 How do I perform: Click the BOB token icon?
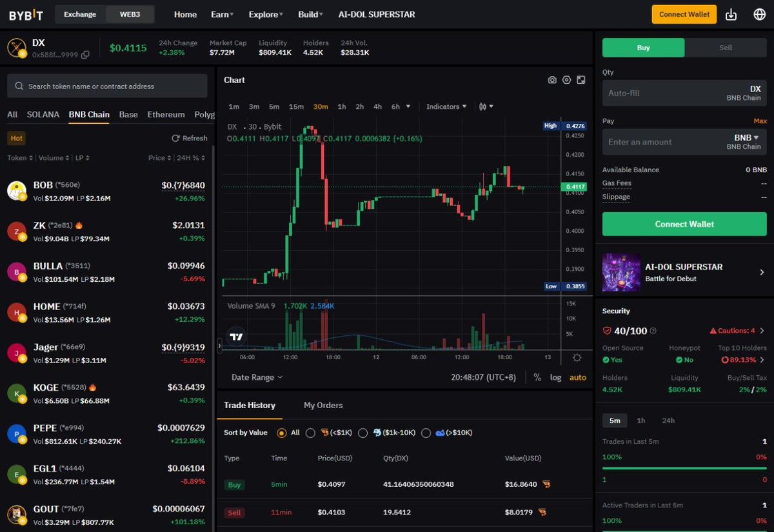coord(16,190)
